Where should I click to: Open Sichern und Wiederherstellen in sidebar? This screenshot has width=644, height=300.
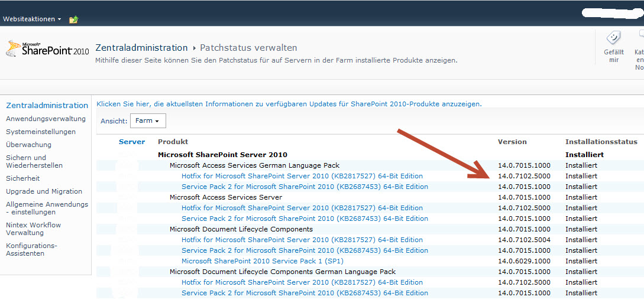[x=34, y=162]
